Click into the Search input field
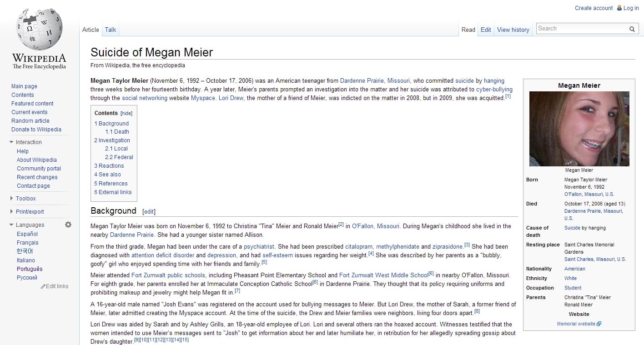 [x=581, y=29]
